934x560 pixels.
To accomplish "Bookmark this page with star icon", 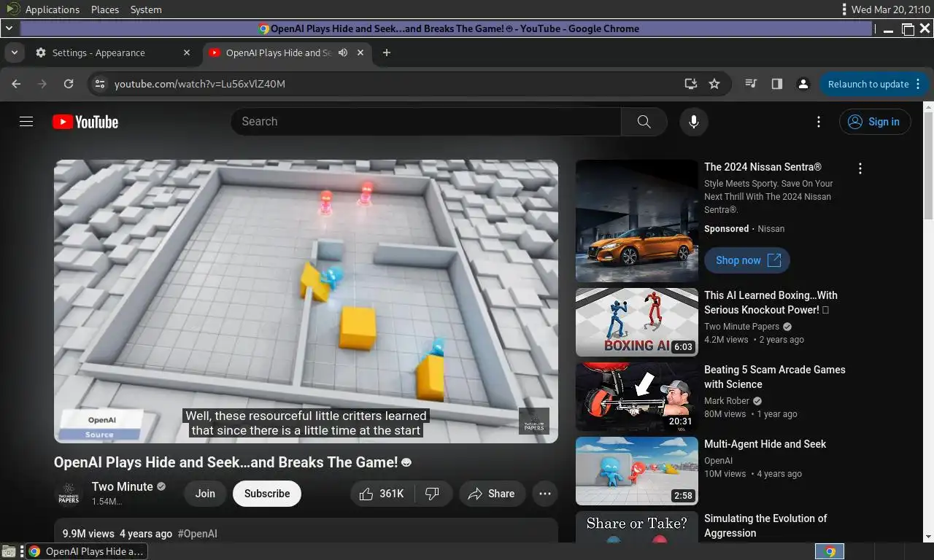I will 714,84.
